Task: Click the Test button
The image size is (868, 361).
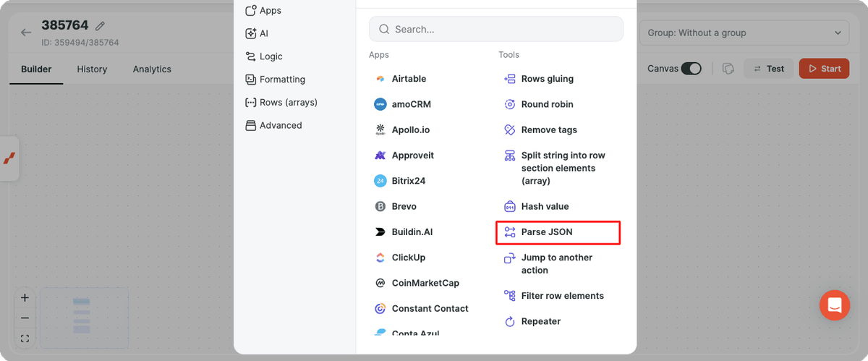Action: point(768,69)
